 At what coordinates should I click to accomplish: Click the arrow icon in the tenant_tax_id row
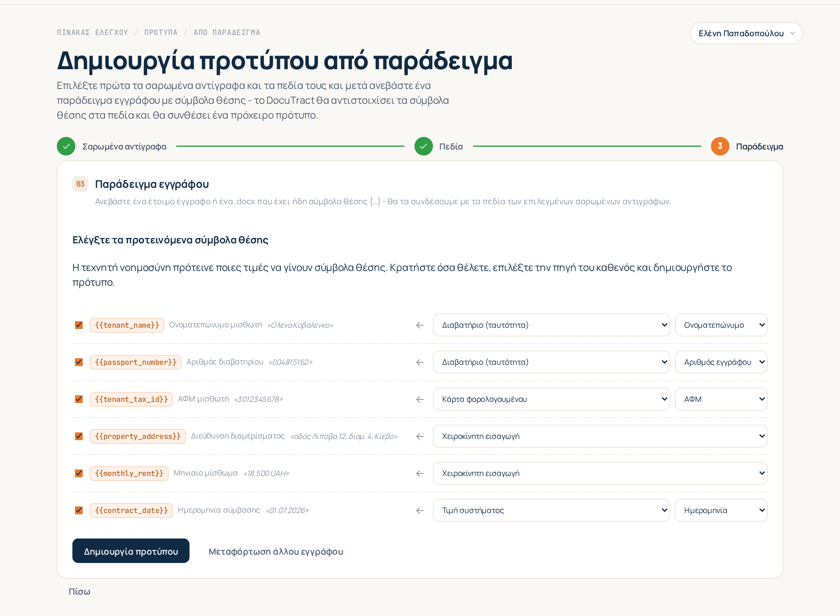tap(420, 399)
